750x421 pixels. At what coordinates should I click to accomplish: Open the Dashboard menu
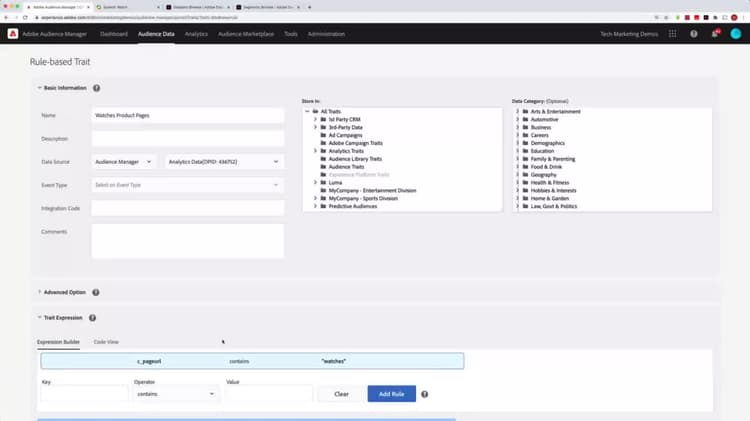[114, 34]
